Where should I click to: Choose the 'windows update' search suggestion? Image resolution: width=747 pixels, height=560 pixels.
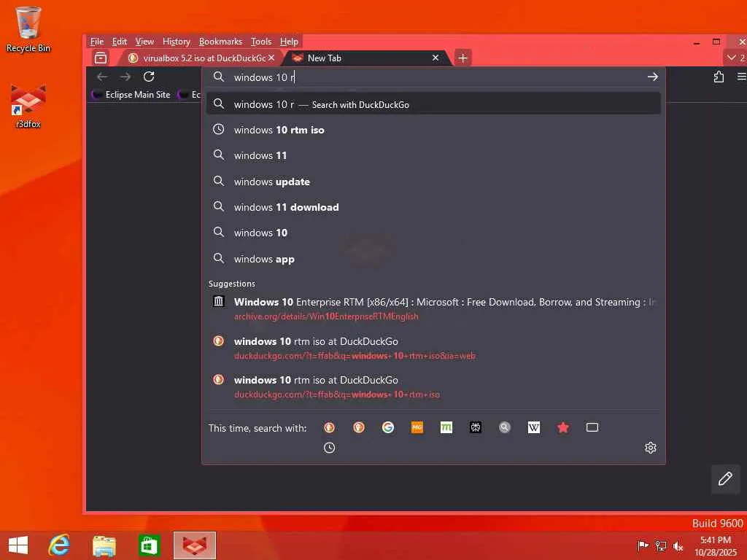tap(433, 182)
